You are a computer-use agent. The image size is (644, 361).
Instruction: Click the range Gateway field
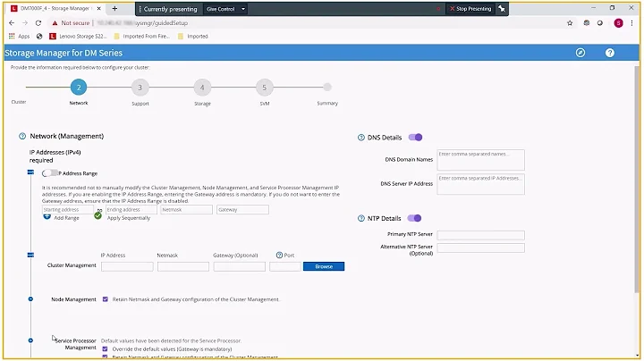pos(242,210)
